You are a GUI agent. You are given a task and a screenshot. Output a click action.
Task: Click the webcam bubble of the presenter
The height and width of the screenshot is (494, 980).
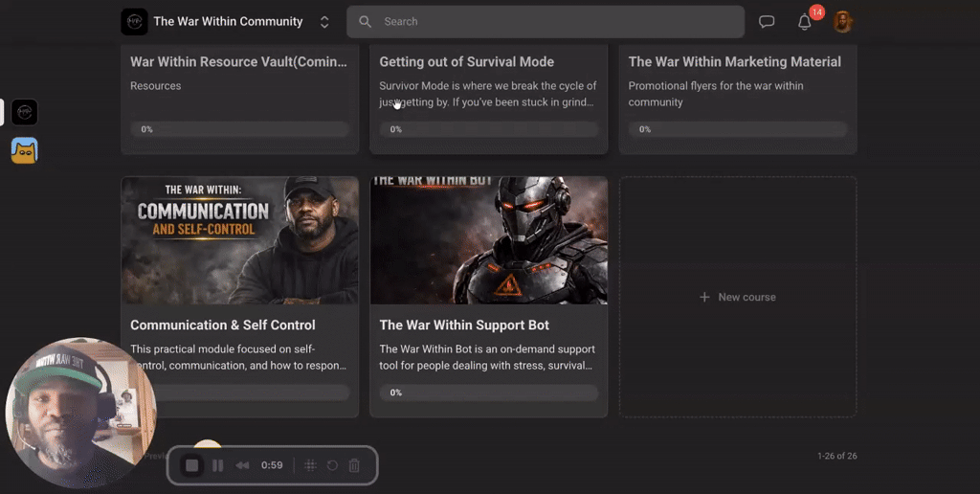[80, 413]
